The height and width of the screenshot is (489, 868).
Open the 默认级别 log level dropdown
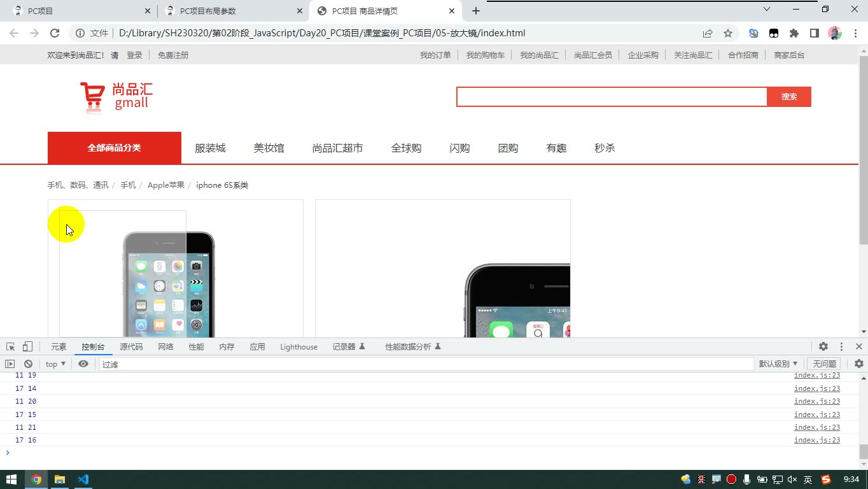(778, 364)
